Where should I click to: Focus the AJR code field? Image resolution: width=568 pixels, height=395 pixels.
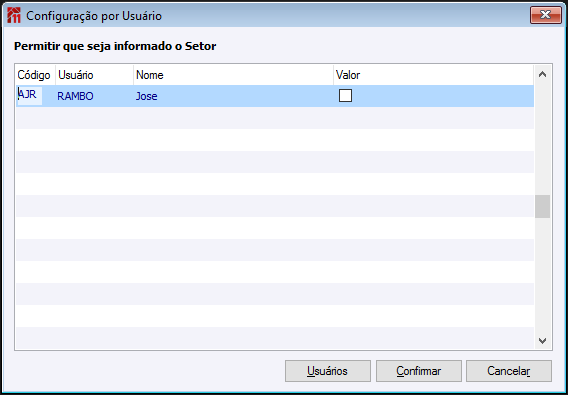pyautogui.click(x=29, y=96)
